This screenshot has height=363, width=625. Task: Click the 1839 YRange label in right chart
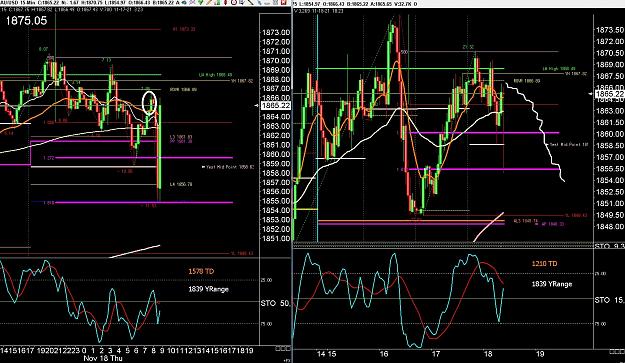552,284
